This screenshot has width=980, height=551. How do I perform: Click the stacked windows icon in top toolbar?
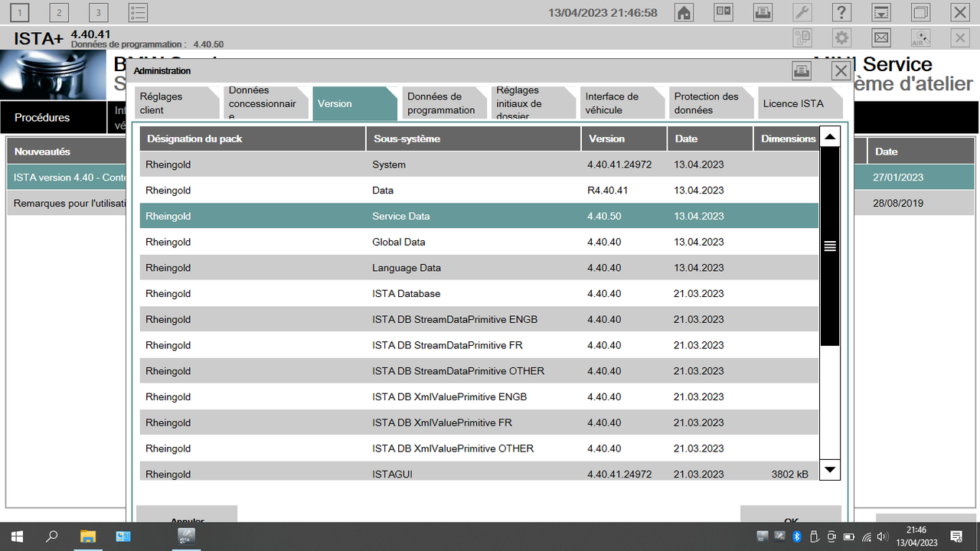pos(920,12)
